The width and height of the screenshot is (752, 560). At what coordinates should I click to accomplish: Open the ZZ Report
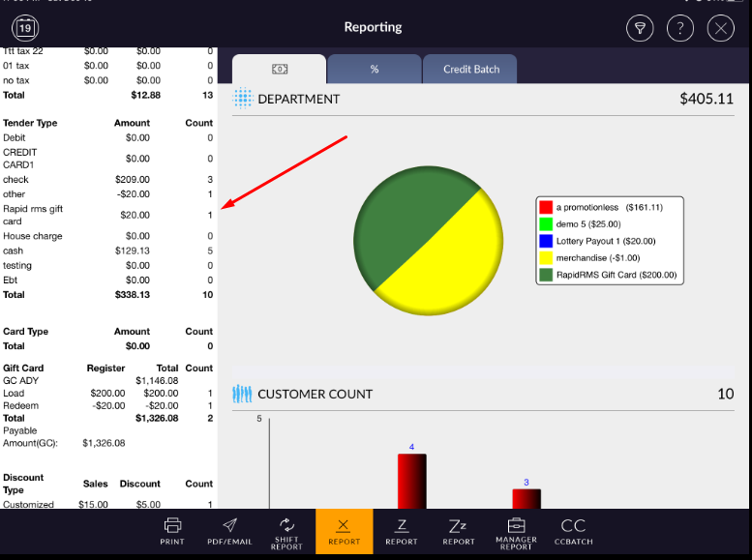(459, 531)
